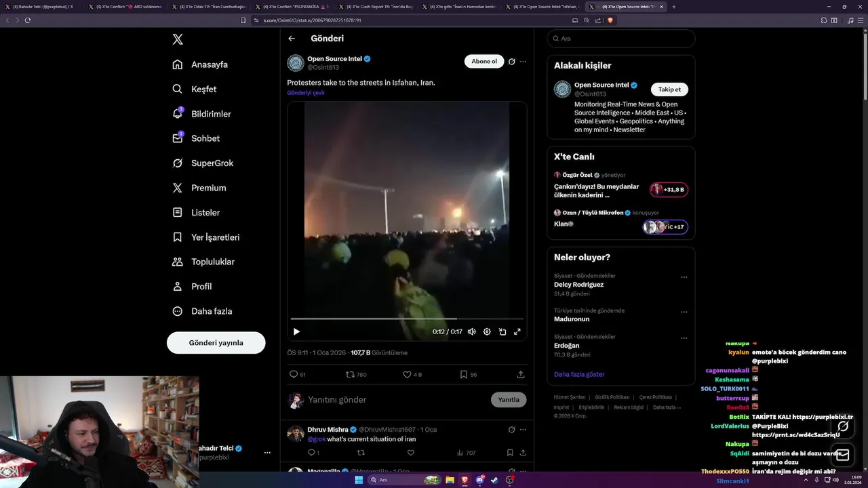Click the Brave Shields icon in address bar
The height and width of the screenshot is (488, 868).
point(610,20)
